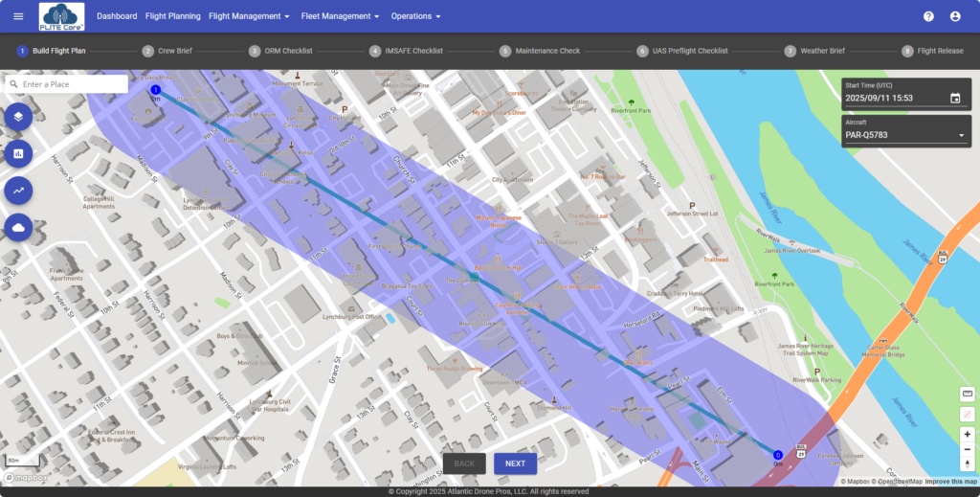Open the map layers button

click(18, 117)
